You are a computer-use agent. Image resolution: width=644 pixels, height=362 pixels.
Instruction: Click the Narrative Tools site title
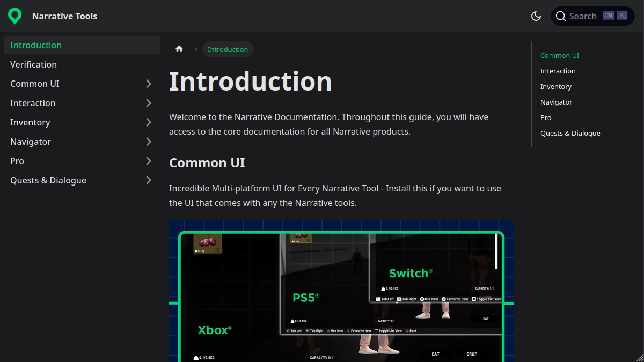coord(64,16)
